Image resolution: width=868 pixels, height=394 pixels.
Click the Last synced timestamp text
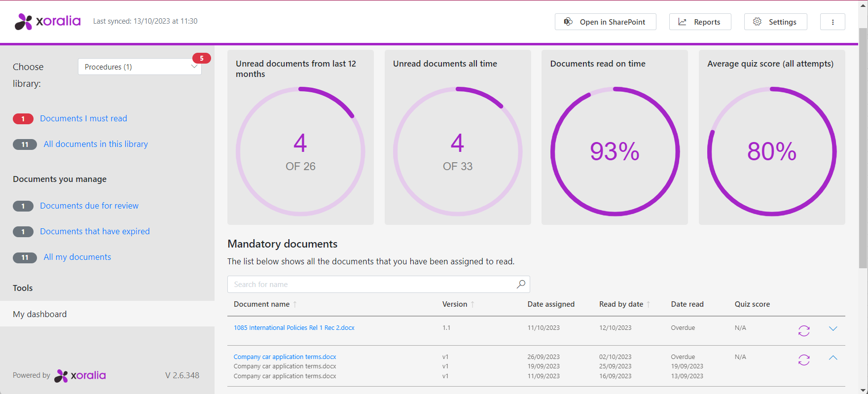[x=145, y=21]
